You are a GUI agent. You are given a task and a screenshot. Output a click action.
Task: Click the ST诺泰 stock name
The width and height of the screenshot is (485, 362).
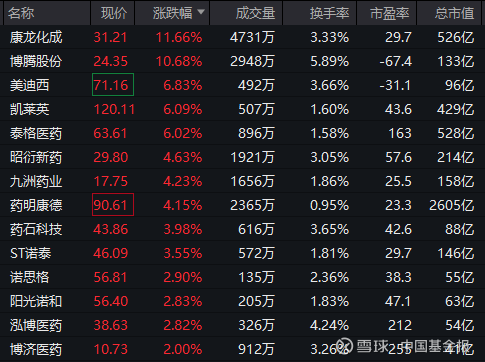(30, 253)
